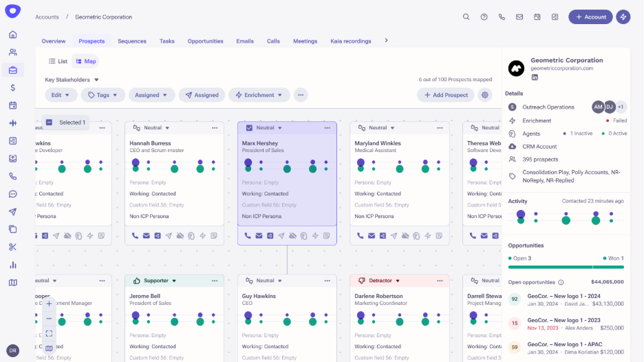Click the +1 owners badge
The height and width of the screenshot is (362, 644).
point(621,107)
